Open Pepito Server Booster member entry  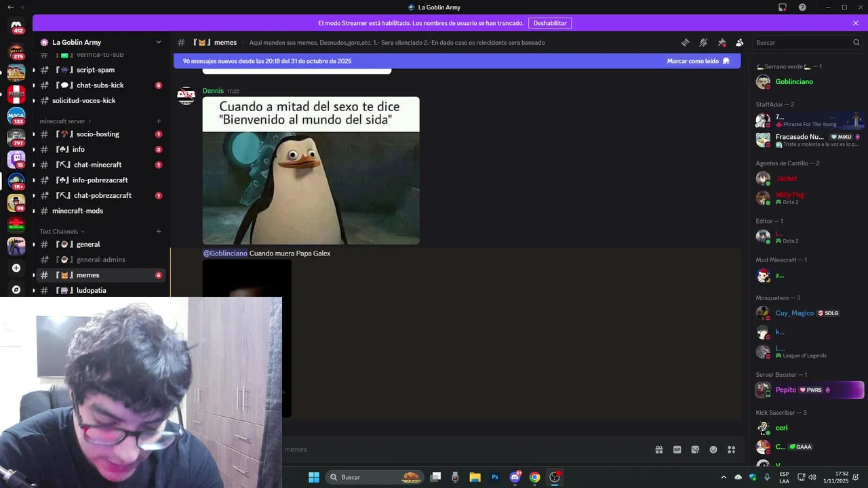(x=808, y=390)
